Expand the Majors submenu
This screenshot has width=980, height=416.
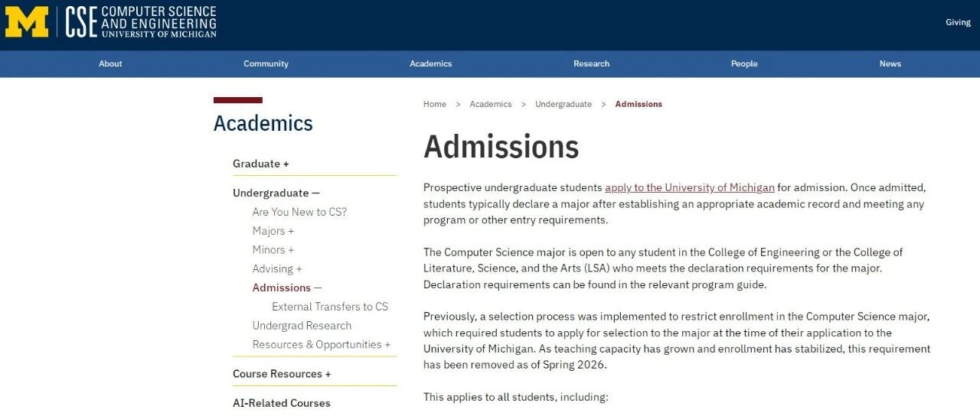pos(291,231)
